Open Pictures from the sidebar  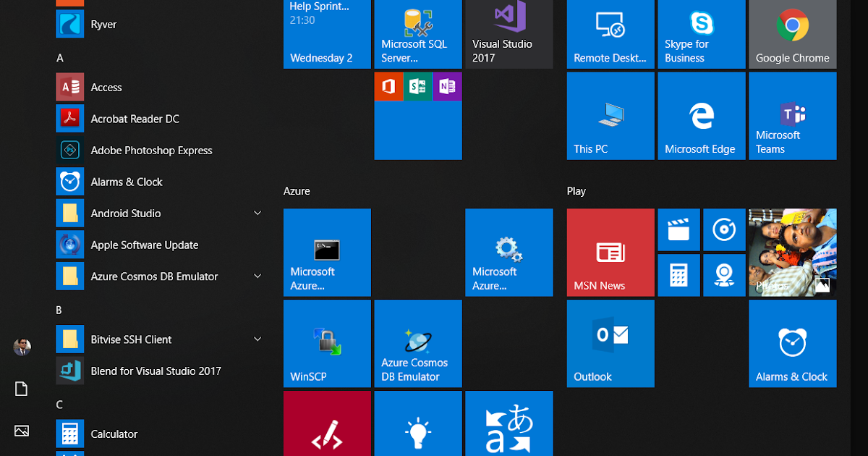pos(21,431)
